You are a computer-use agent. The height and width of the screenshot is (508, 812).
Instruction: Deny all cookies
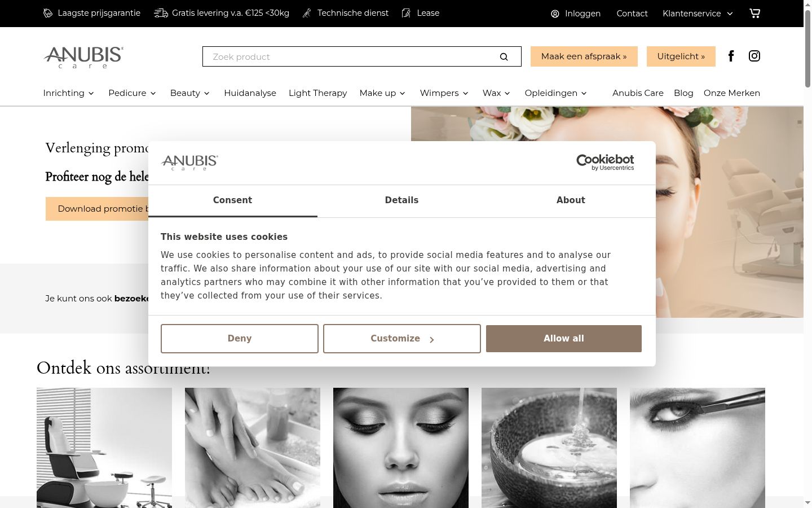pos(240,339)
